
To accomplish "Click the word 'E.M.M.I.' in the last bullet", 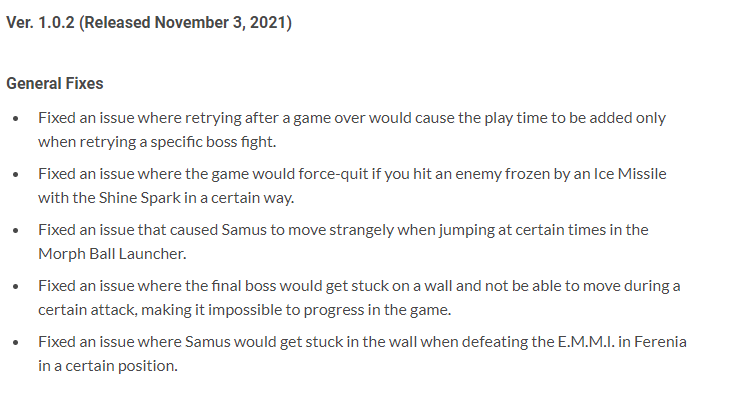I will coord(586,342).
